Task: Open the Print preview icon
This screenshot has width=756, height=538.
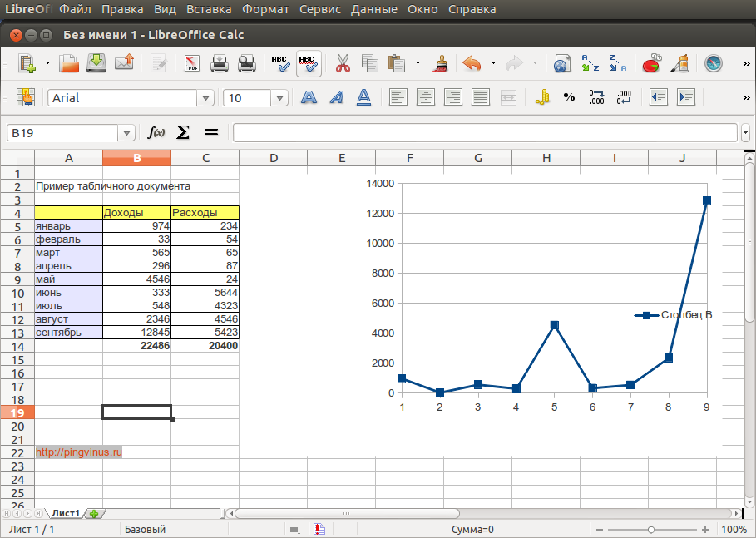Action: [247, 63]
